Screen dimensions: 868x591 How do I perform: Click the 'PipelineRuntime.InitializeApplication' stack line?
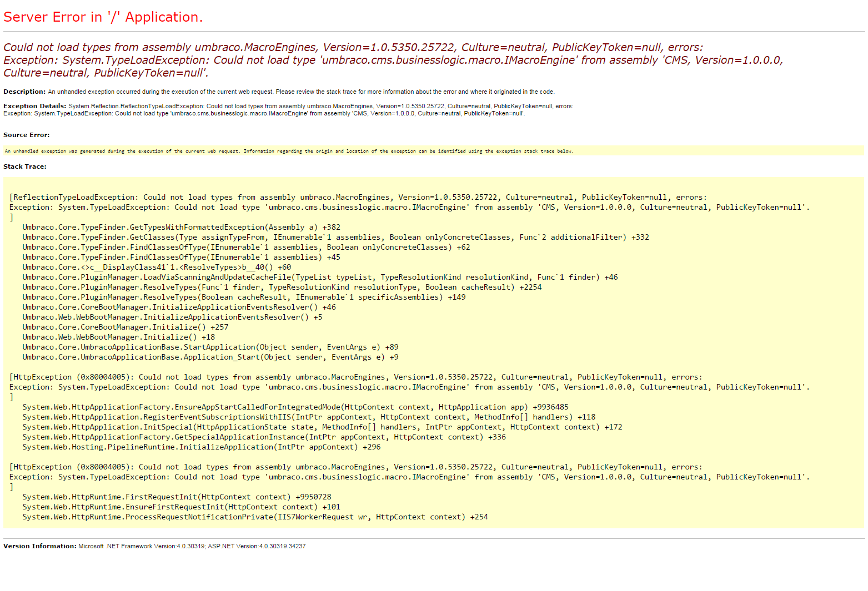(x=202, y=447)
